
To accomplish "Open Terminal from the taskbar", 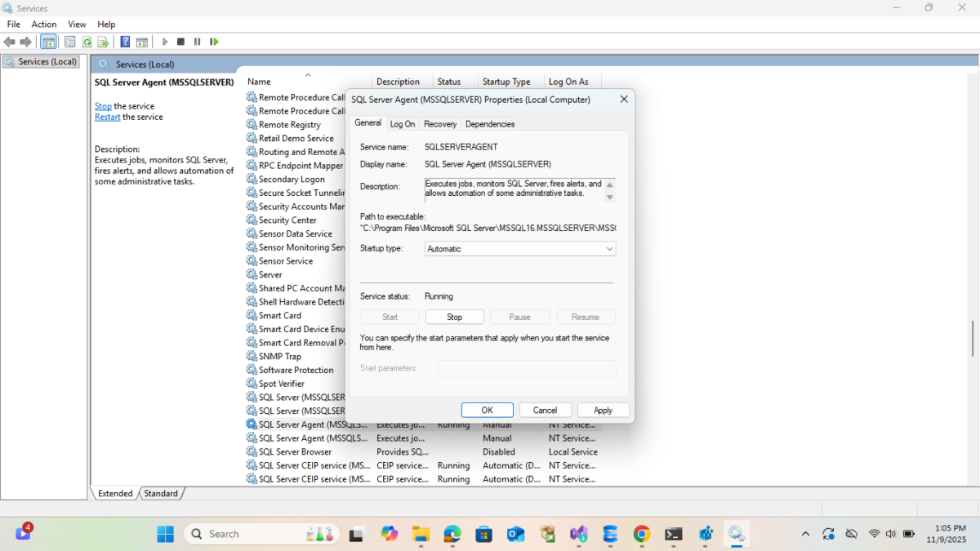I will [x=674, y=534].
